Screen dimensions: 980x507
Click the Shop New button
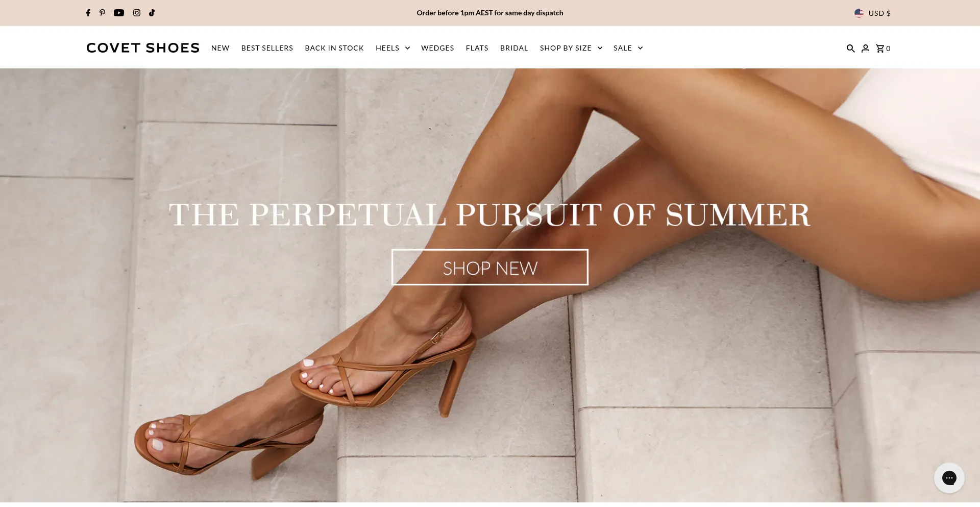click(490, 268)
